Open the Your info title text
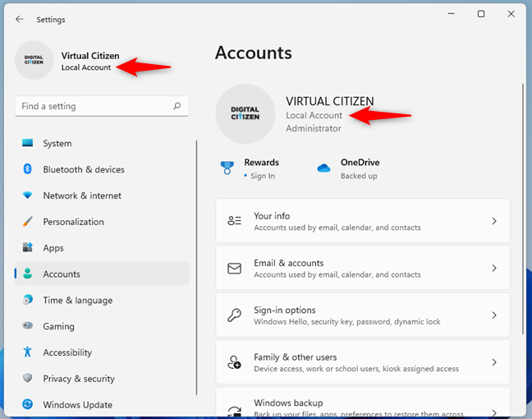 pos(272,216)
